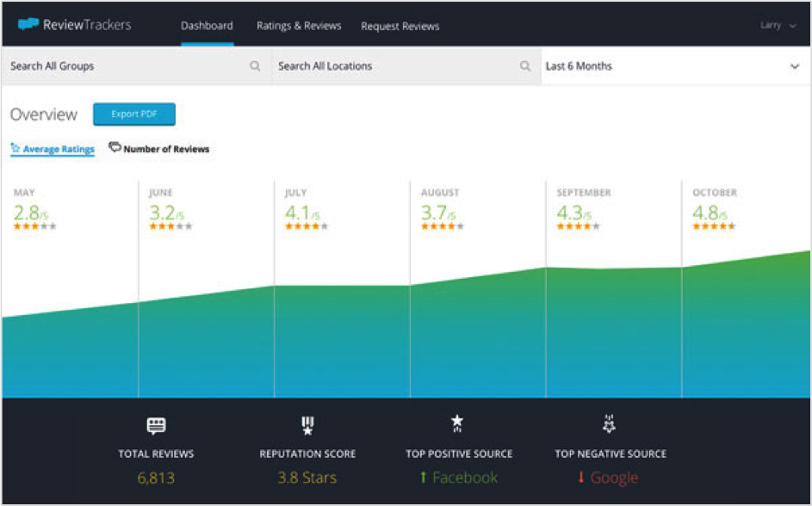Click the Search All Groups magnifier icon

pyautogui.click(x=255, y=65)
